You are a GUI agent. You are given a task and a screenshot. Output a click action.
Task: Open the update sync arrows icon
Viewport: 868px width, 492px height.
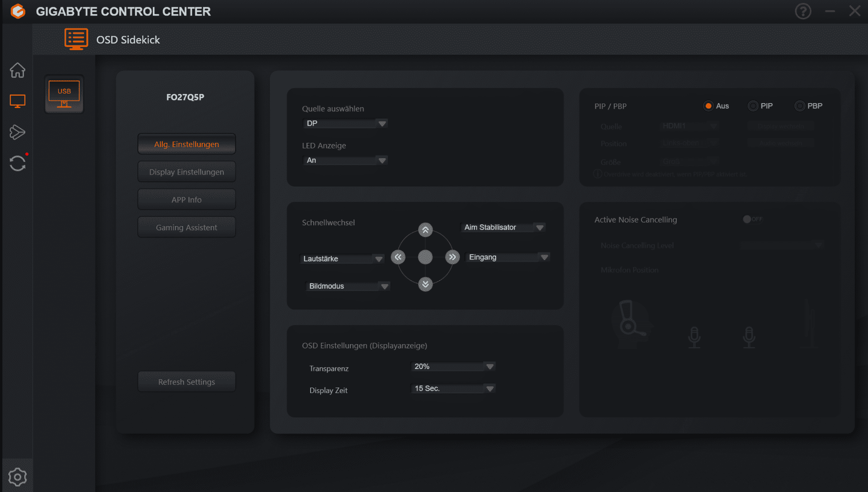[x=17, y=163]
